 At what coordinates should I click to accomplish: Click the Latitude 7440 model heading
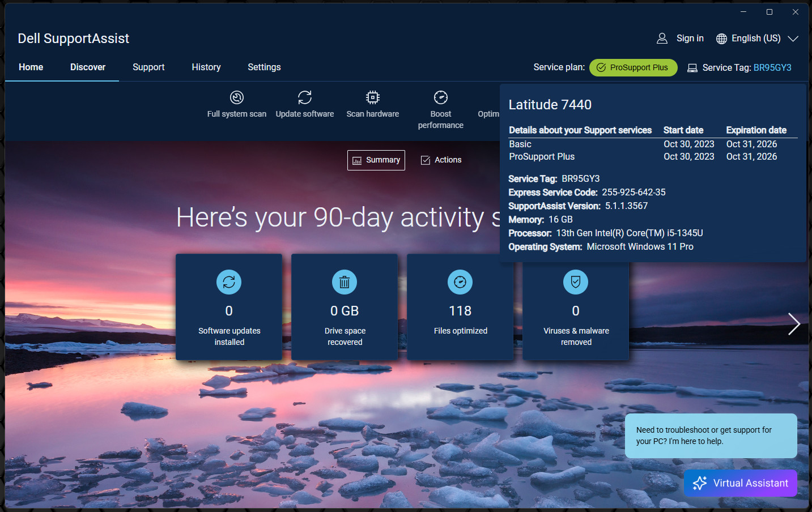click(x=550, y=105)
